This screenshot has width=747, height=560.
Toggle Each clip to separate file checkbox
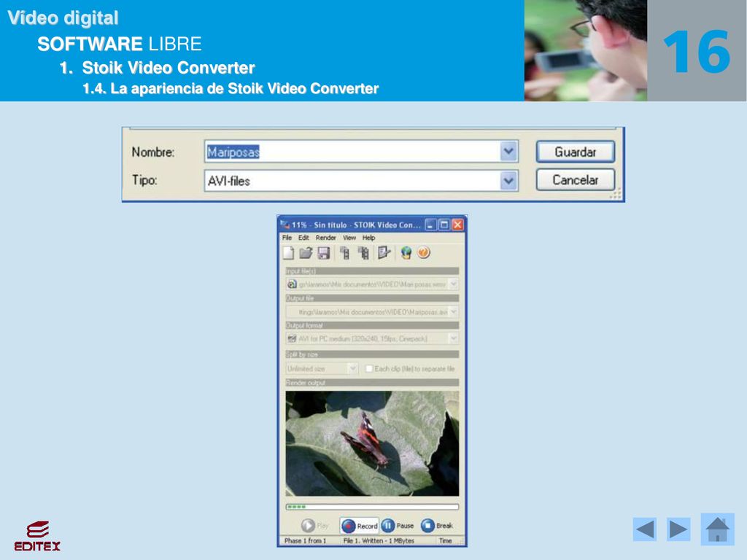pos(368,368)
